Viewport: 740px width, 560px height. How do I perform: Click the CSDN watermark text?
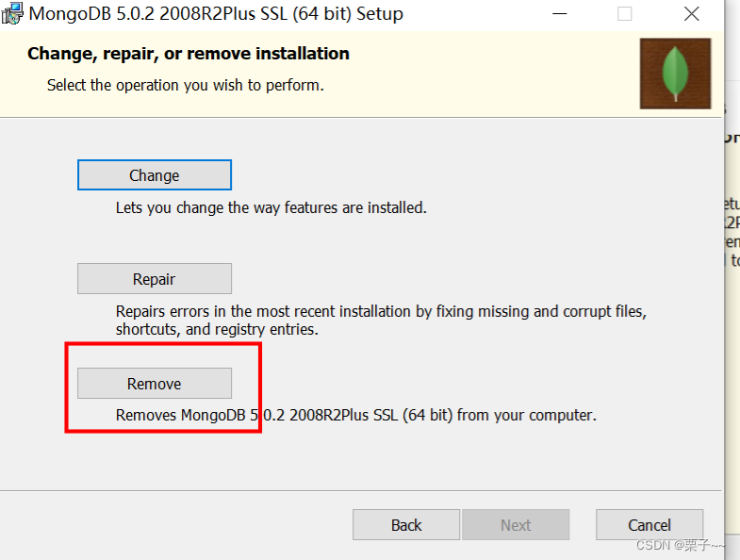[x=679, y=546]
